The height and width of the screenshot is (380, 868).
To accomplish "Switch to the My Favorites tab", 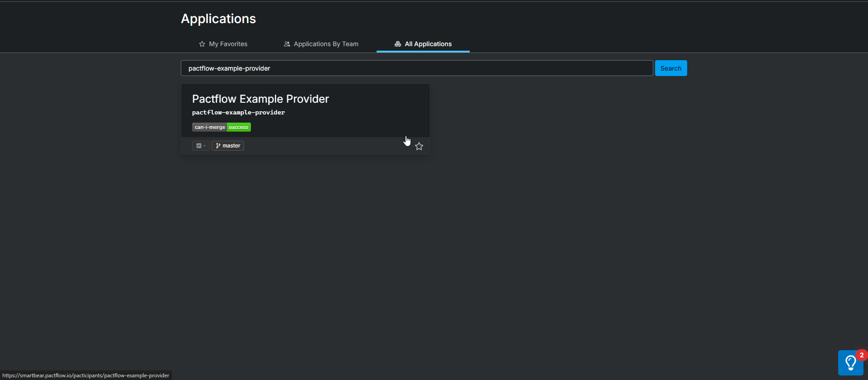I will (x=228, y=44).
